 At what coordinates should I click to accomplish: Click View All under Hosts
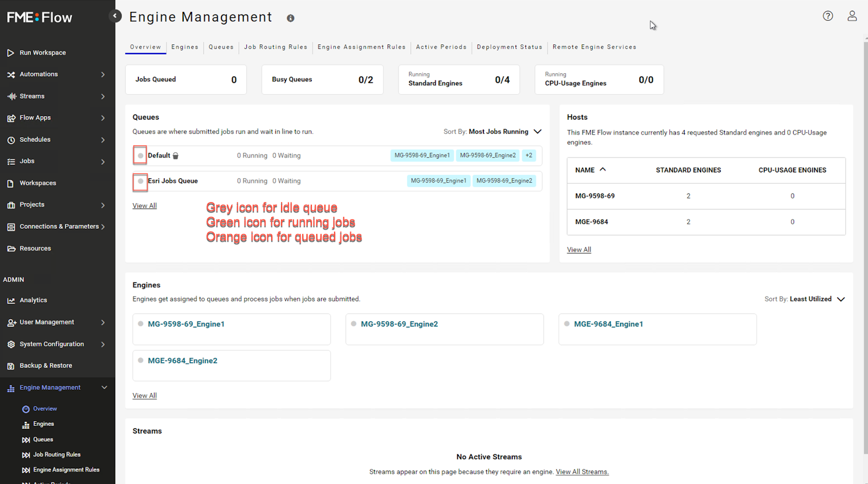[x=579, y=250]
